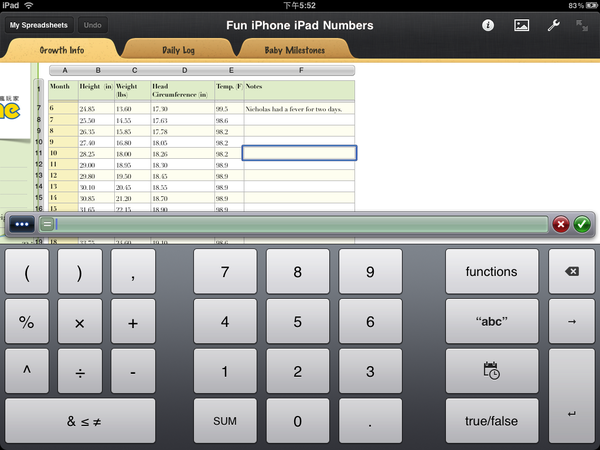This screenshot has width=600, height=450.
Task: Confirm formula with green checkmark
Action: [582, 224]
